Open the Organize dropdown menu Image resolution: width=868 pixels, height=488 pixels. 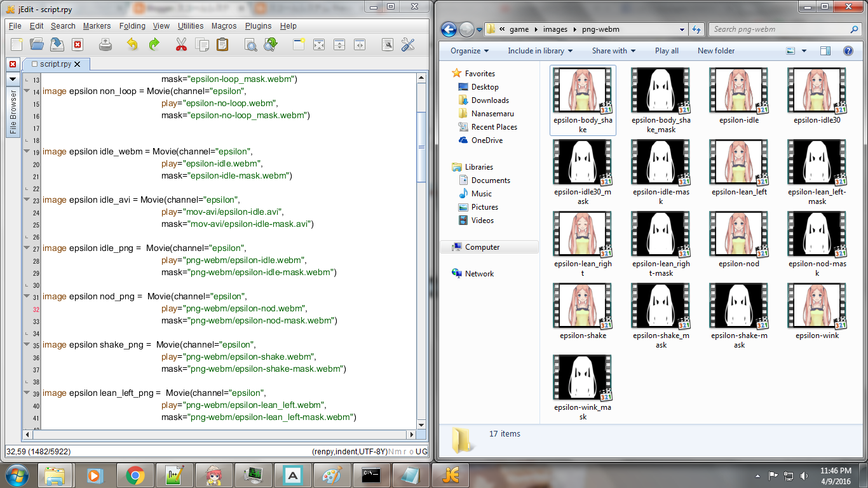pos(468,51)
